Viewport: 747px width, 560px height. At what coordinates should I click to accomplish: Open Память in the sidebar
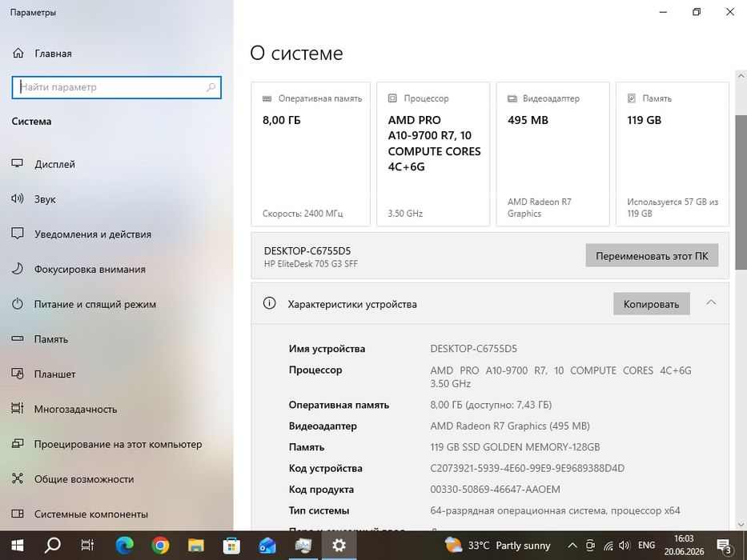coord(51,339)
